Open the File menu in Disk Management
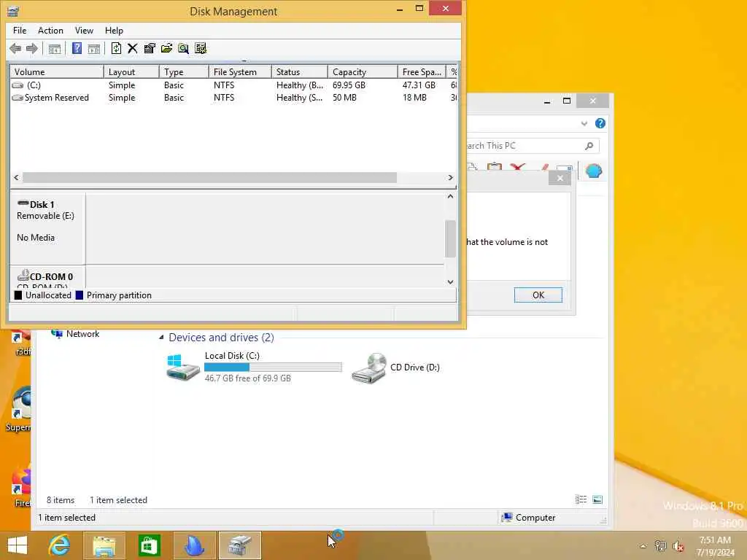 point(20,31)
